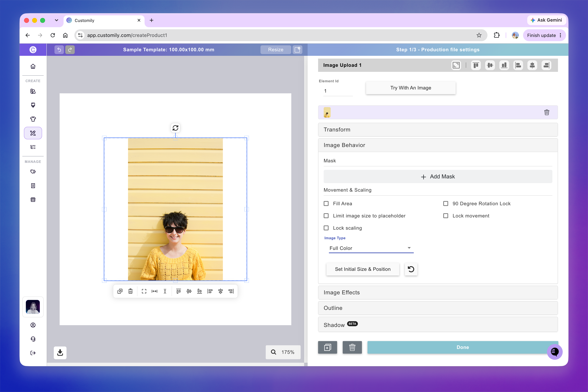The height and width of the screenshot is (392, 588).
Task: Check Limit image size to placeholder
Action: click(x=326, y=216)
